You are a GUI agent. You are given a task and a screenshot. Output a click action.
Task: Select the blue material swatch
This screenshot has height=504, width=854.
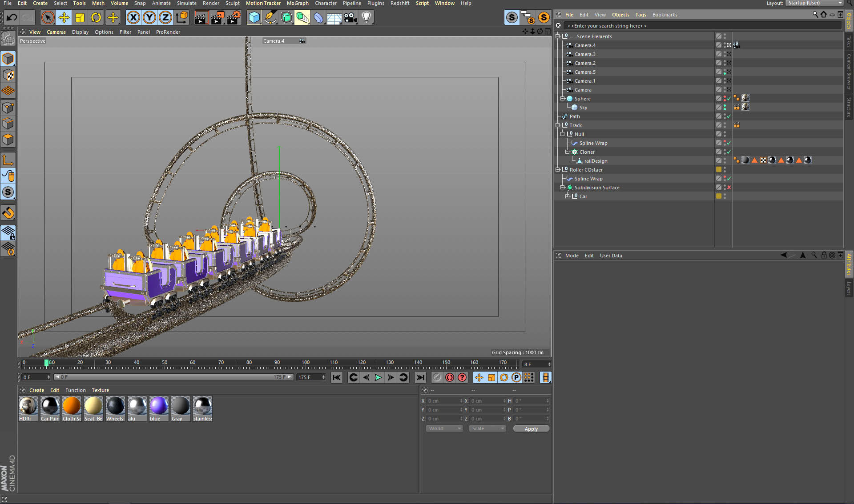[159, 408]
